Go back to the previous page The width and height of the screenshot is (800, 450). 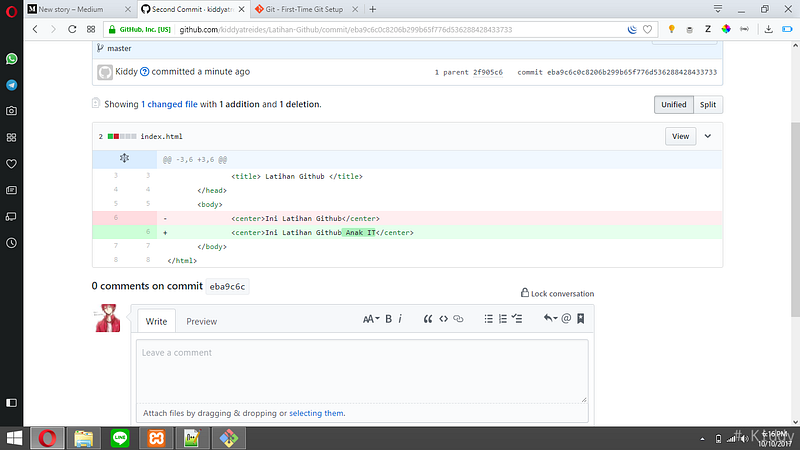tap(35, 30)
